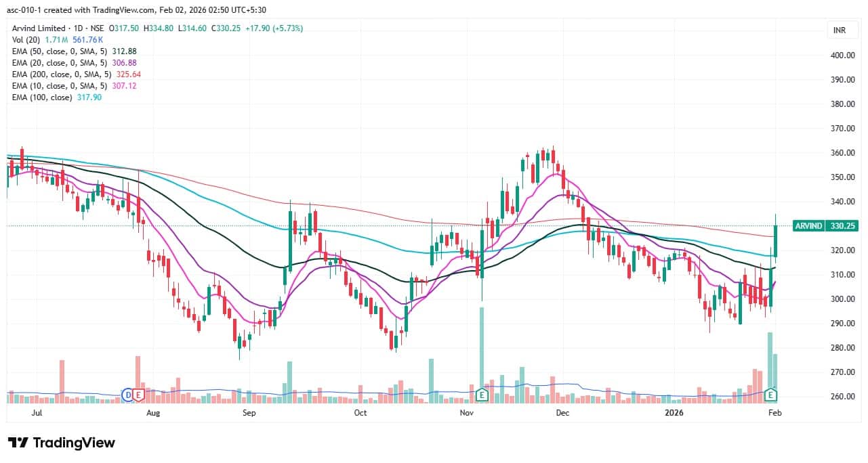Click the Jul label on time axis
Screen dimensions: 868x463
(37, 412)
